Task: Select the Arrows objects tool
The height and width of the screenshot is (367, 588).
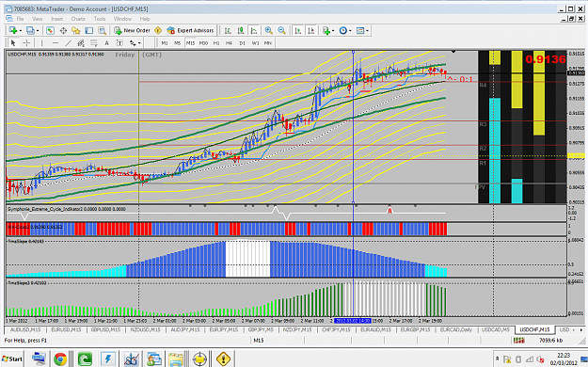Action: click(x=133, y=43)
